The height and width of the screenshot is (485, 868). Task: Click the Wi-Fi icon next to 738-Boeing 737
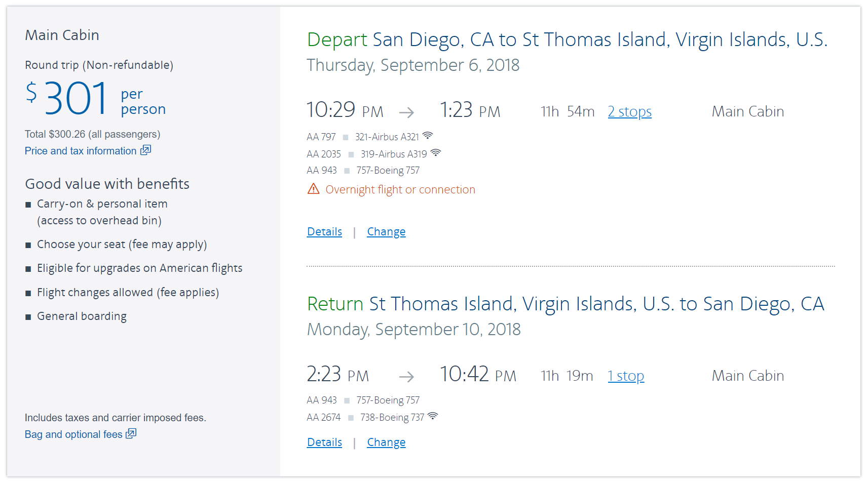433,416
